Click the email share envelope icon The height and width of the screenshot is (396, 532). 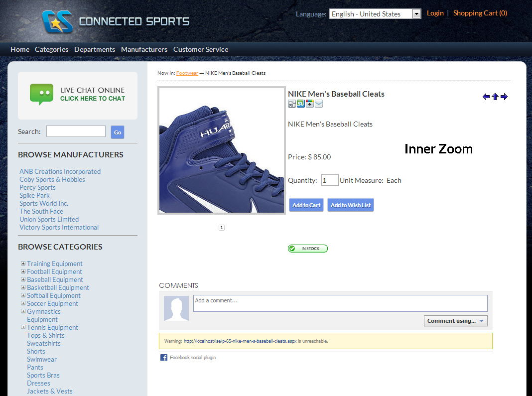click(x=319, y=104)
